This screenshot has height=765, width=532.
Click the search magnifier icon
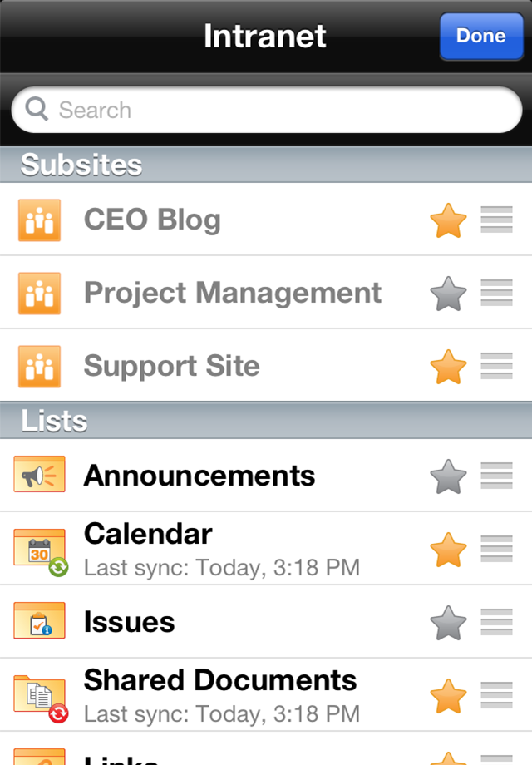pyautogui.click(x=37, y=110)
